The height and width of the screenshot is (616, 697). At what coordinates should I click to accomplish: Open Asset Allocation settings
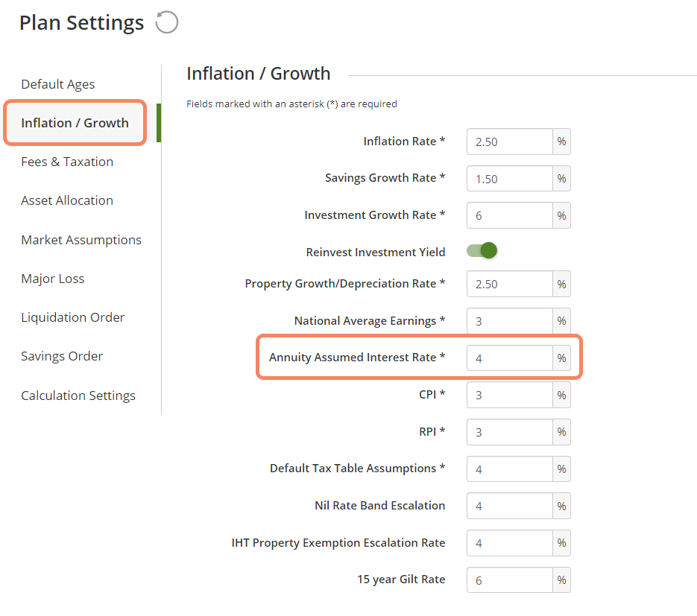click(x=67, y=200)
